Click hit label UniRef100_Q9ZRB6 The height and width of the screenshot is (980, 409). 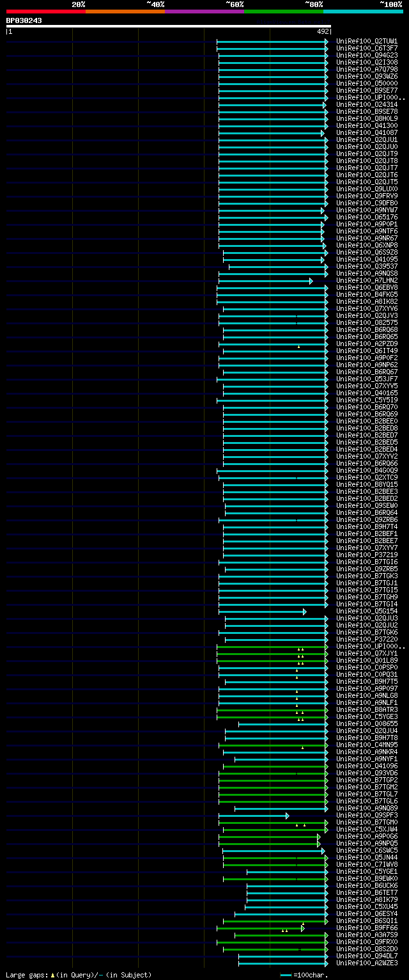(367, 519)
